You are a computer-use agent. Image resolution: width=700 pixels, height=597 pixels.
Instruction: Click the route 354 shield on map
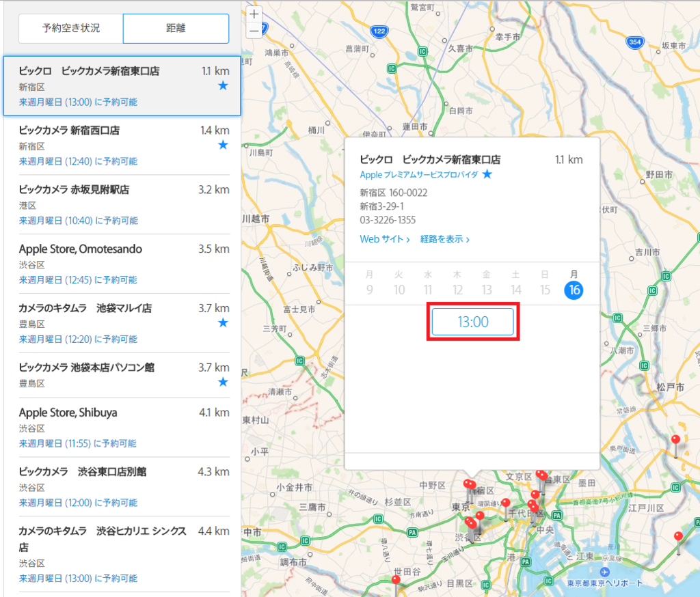pos(635,42)
